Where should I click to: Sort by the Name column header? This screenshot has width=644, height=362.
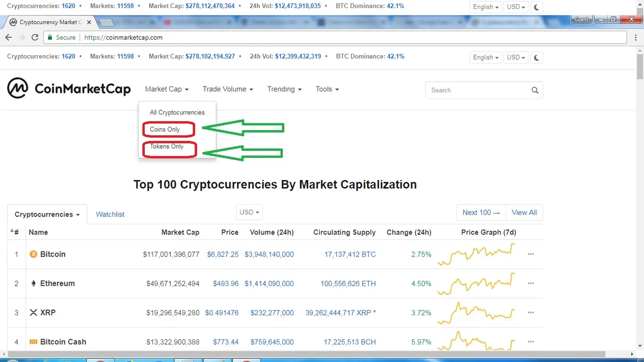[x=38, y=232]
